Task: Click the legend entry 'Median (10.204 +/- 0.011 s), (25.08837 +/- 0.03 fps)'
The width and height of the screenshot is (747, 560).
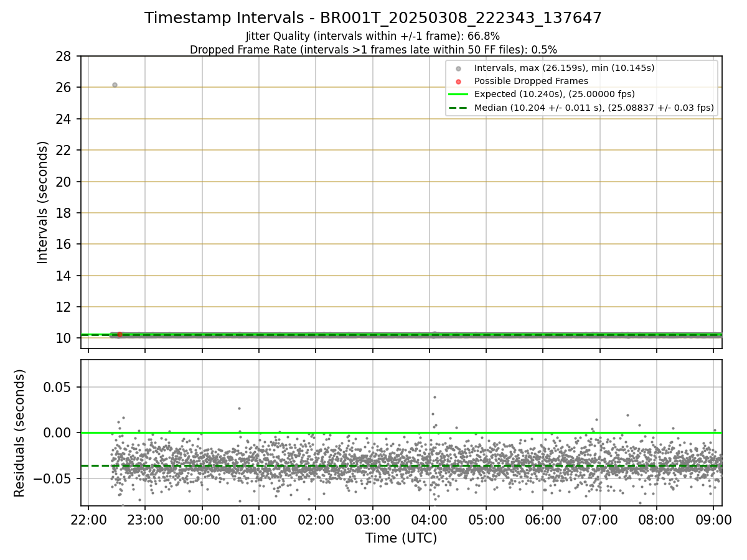Action: click(594, 108)
